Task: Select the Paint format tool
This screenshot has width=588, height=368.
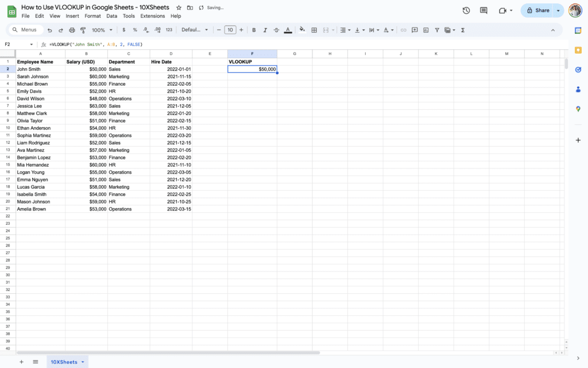Action: click(83, 30)
